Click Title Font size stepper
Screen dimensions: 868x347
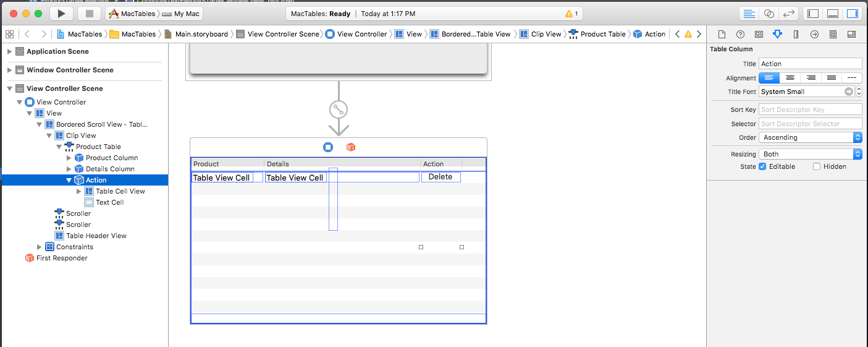(859, 92)
